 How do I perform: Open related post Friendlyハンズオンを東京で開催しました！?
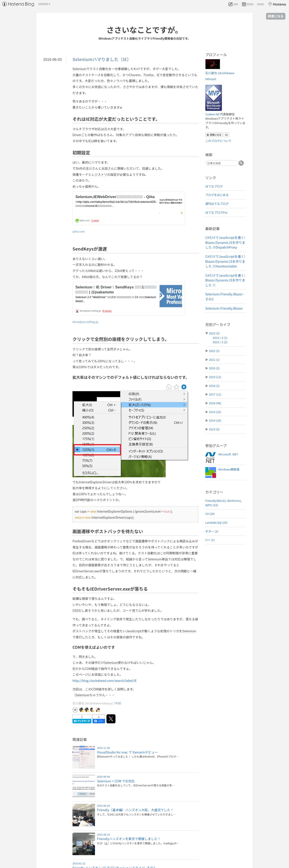129,839
